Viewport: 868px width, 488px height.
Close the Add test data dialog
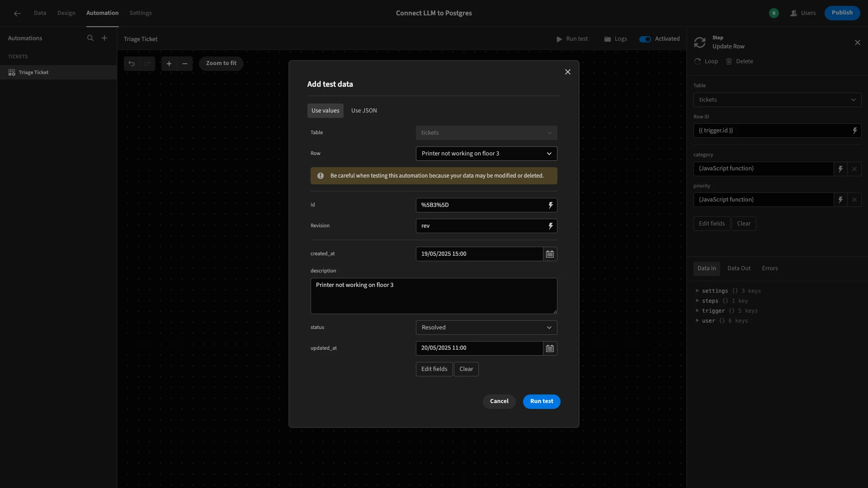(568, 72)
